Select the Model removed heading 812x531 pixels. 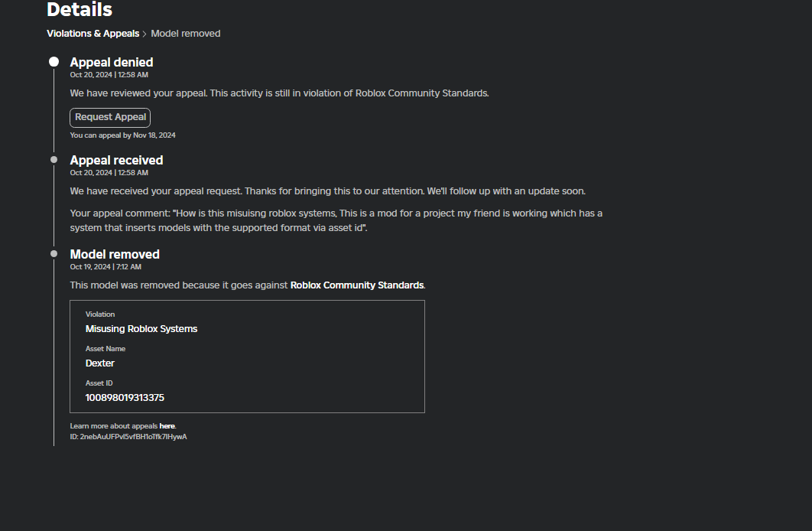114,254
